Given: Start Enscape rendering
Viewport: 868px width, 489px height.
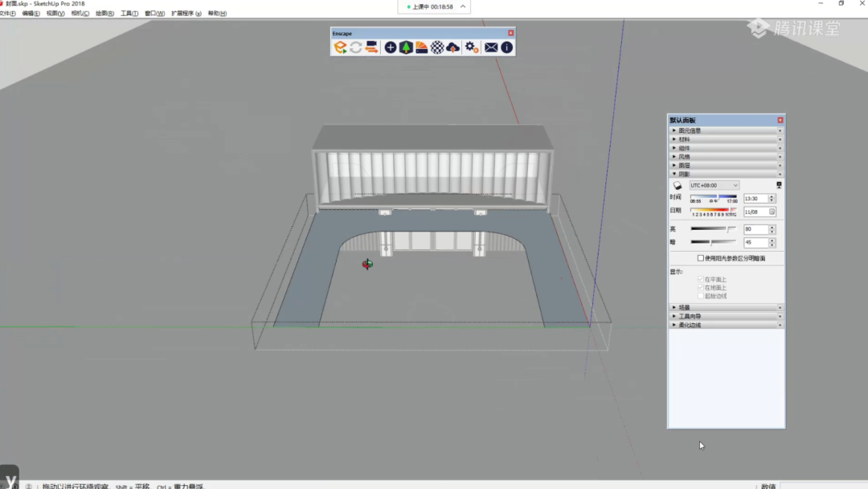Looking at the screenshot, I should [x=340, y=47].
